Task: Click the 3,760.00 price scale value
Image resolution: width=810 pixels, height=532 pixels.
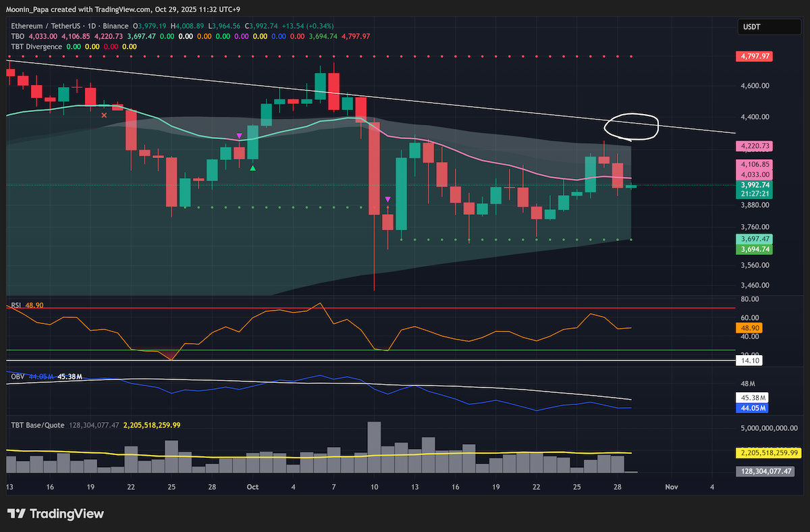Action: 756,228
